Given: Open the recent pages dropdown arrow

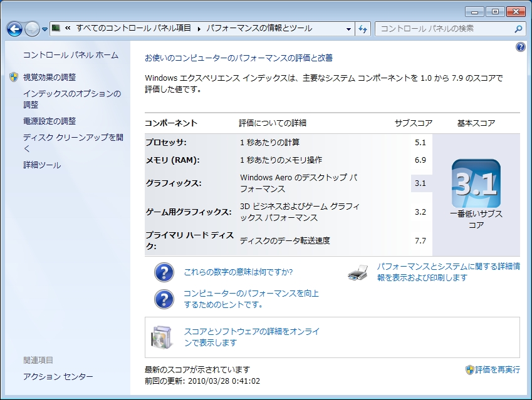Looking at the screenshot, I should click(45, 29).
